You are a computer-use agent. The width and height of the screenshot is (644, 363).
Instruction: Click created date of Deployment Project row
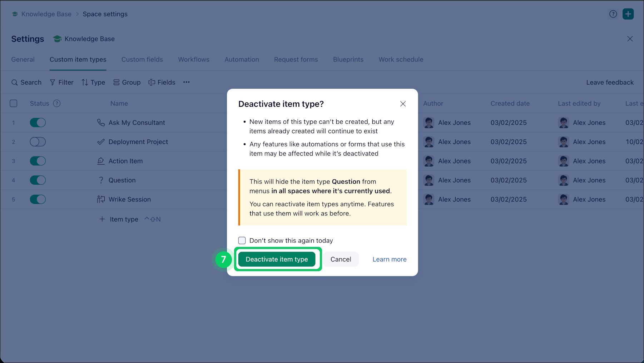coord(509,142)
